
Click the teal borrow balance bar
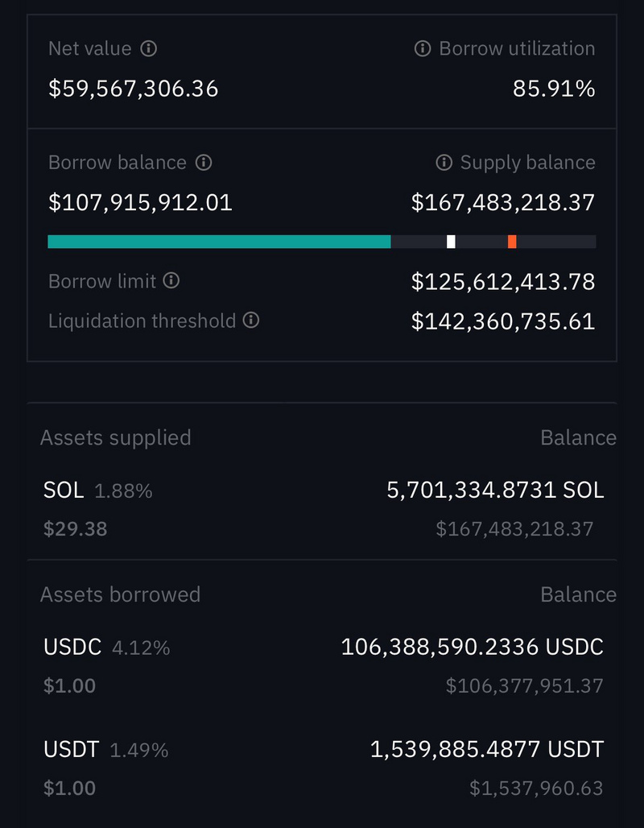click(219, 242)
